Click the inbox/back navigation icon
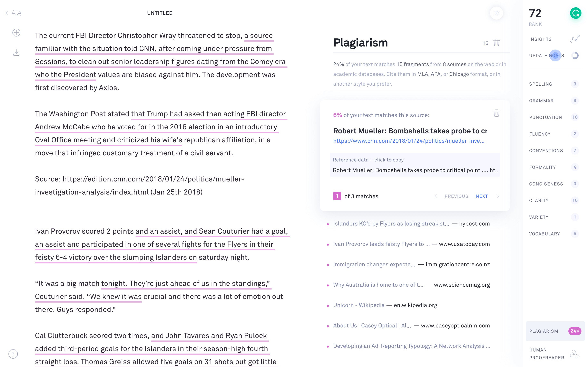 coord(16,13)
